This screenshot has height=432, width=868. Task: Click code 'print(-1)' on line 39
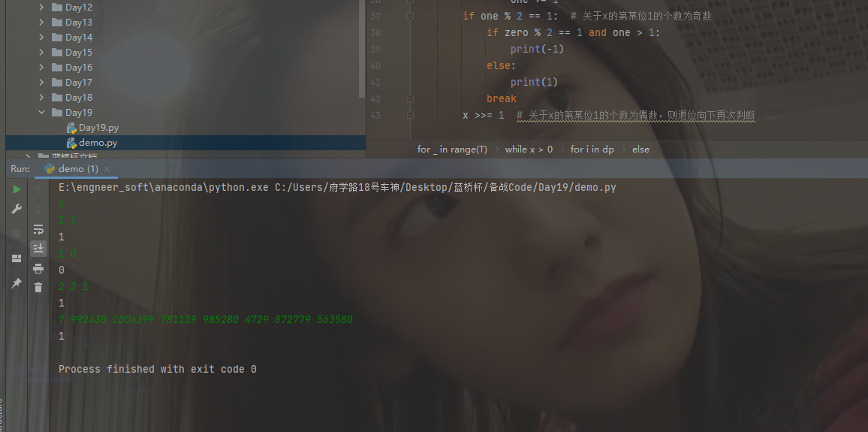point(537,49)
